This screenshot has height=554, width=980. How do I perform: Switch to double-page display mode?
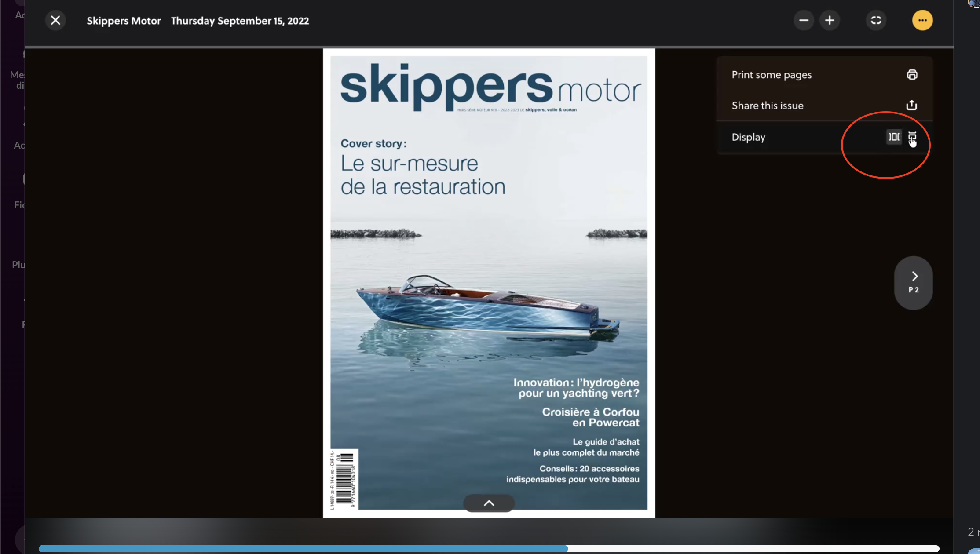(894, 137)
